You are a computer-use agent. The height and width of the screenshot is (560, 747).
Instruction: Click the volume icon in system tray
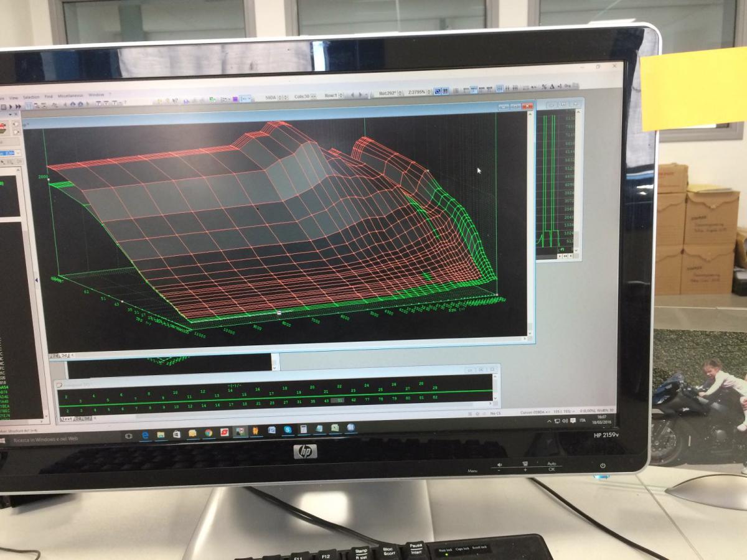[x=565, y=421]
